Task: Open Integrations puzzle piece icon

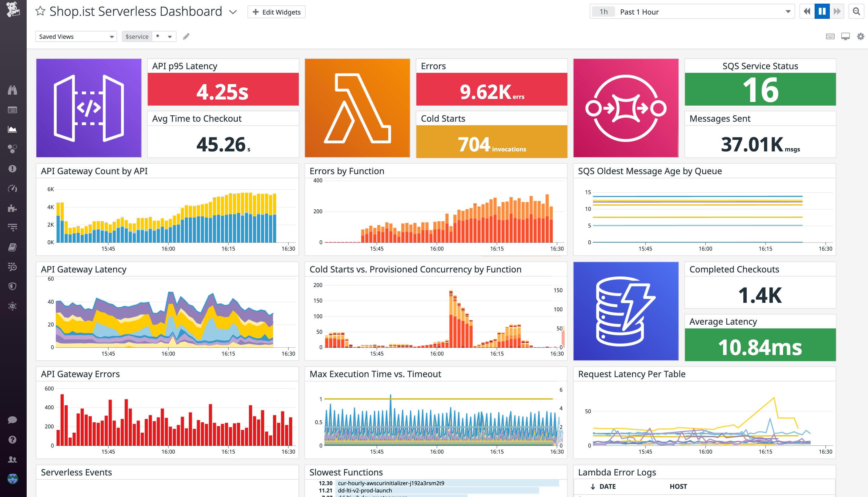Action: point(13,208)
